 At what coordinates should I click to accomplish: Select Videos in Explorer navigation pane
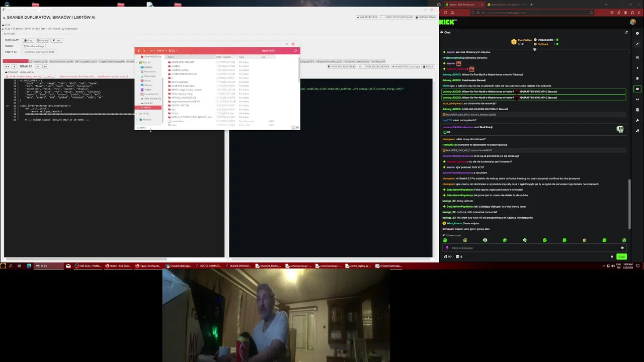[x=147, y=89]
